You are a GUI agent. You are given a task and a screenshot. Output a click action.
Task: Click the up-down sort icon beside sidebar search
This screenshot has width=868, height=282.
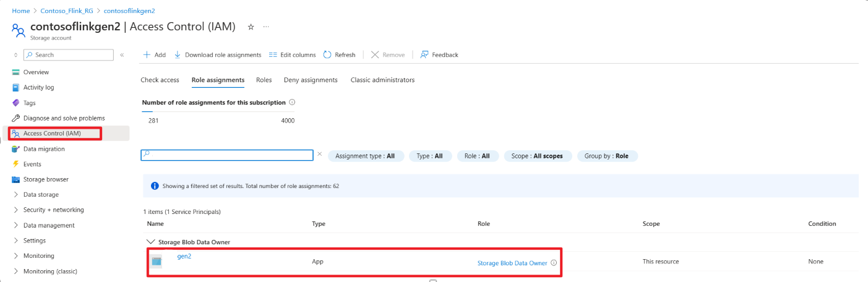point(15,55)
